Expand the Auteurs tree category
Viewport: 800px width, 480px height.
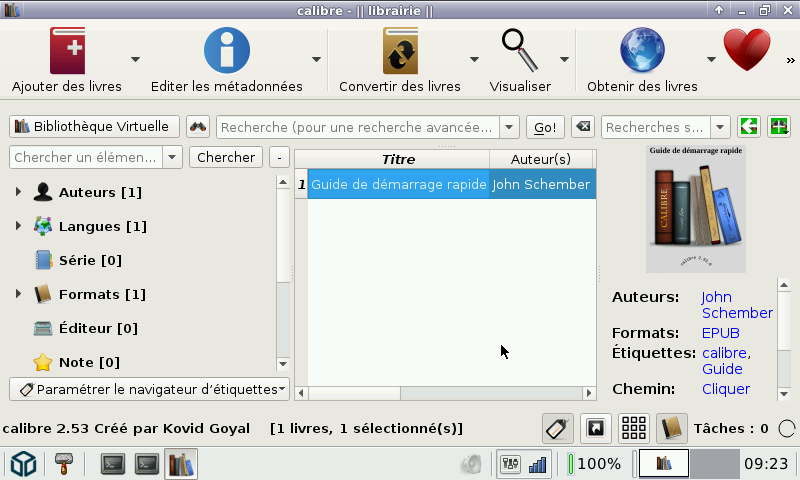pyautogui.click(x=18, y=192)
